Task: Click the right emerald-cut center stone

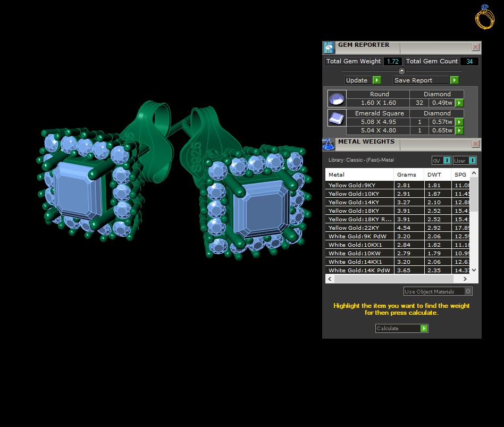Action: point(261,210)
